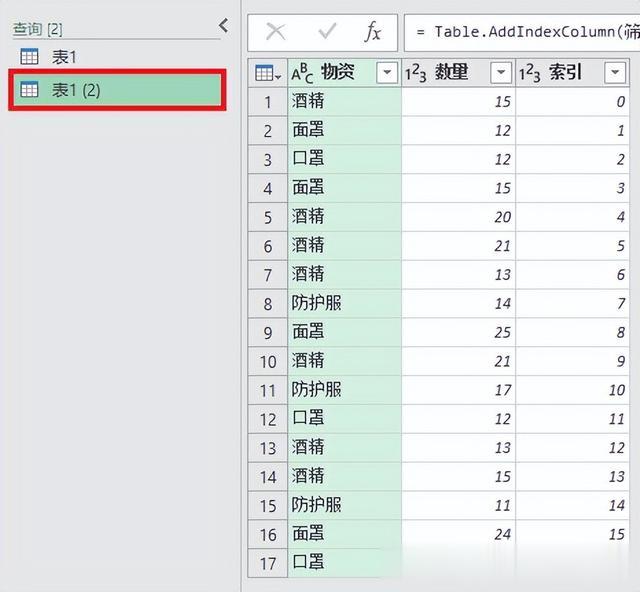Click quantity 17 in row 11
Screen dimensions: 640x592
pos(459,390)
